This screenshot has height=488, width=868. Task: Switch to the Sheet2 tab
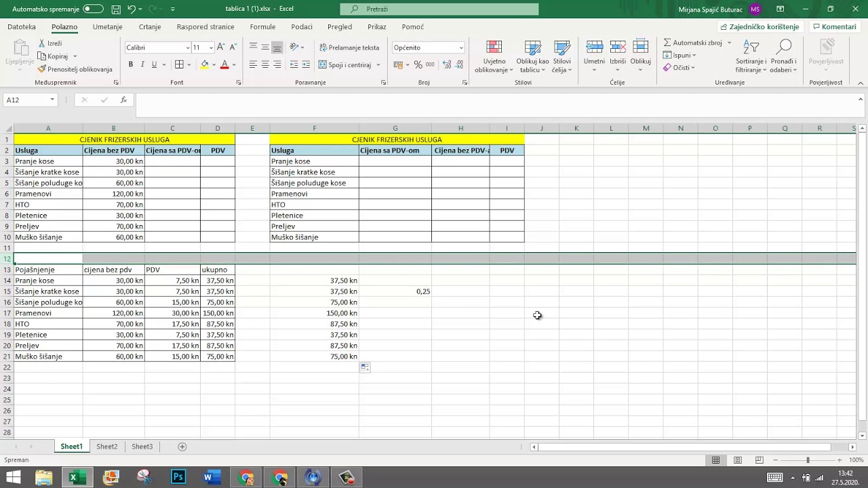pyautogui.click(x=106, y=447)
